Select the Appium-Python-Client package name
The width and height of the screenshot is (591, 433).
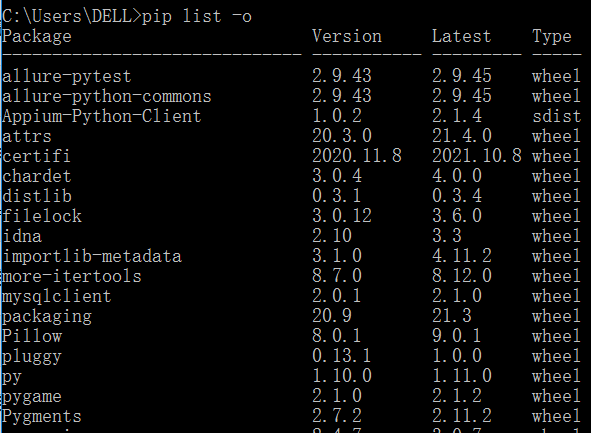(x=102, y=116)
